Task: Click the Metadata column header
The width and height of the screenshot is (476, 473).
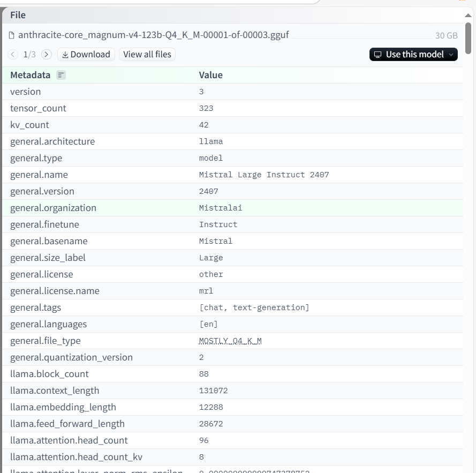Action: pyautogui.click(x=31, y=75)
